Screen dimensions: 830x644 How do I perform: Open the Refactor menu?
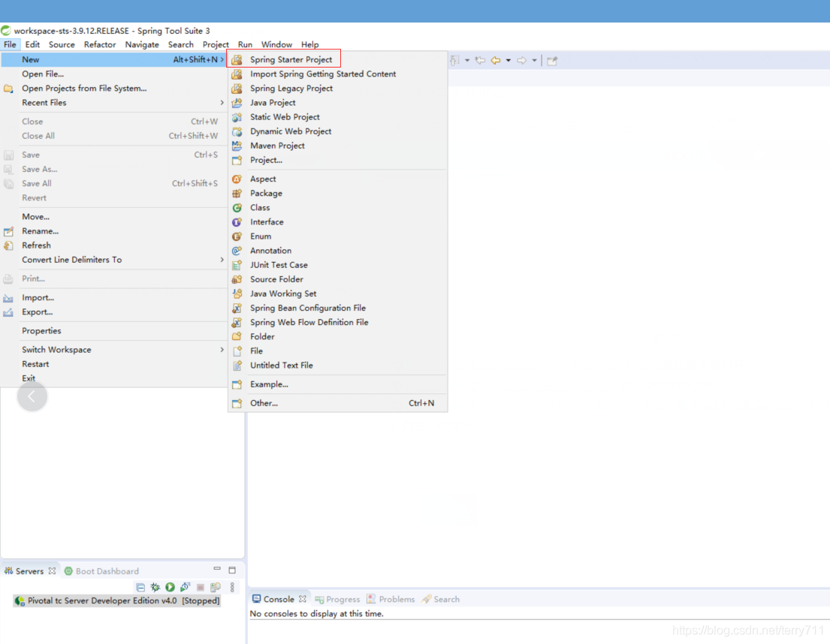[x=99, y=44]
